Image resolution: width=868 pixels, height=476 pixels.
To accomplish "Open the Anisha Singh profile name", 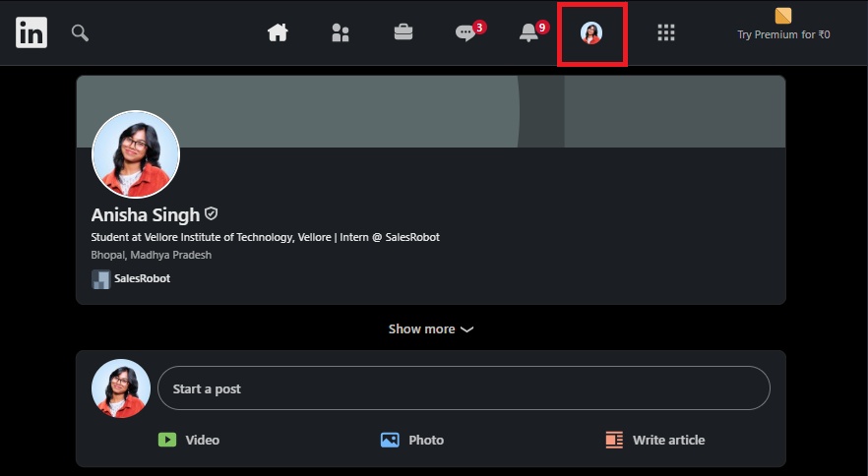I will pos(145,214).
